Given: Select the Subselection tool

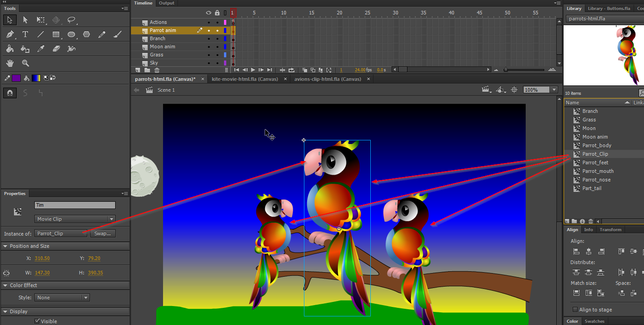Looking at the screenshot, I should 25,20.
